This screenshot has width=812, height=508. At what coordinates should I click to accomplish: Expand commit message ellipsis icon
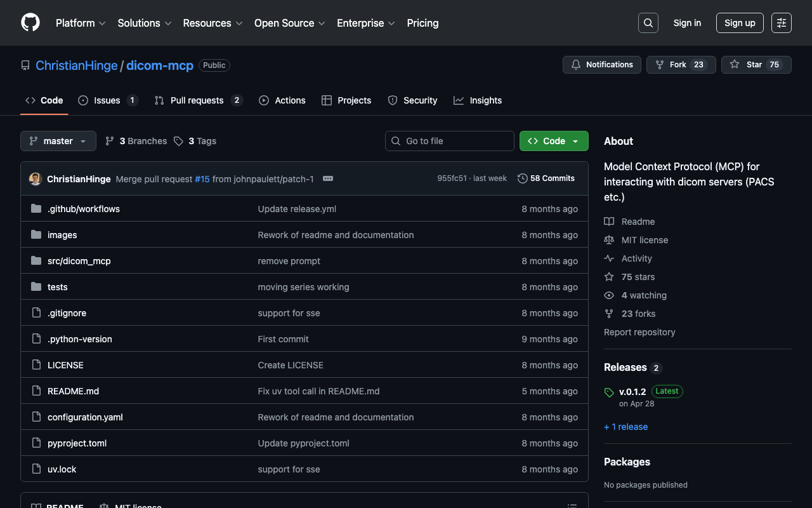pos(328,179)
